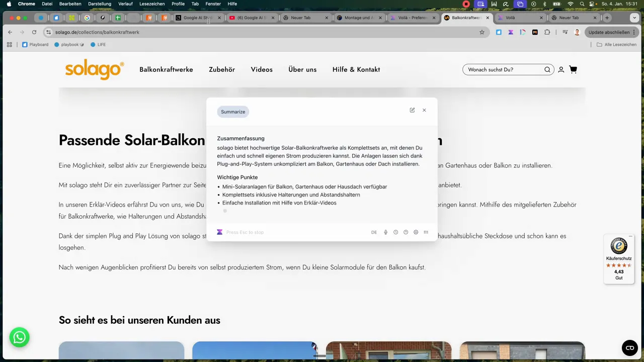
Task: Click the Chrome extensions puzzle icon
Action: click(547, 32)
